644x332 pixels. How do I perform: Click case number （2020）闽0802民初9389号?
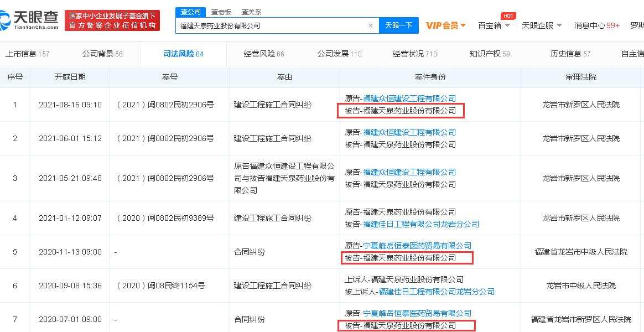[x=165, y=218]
